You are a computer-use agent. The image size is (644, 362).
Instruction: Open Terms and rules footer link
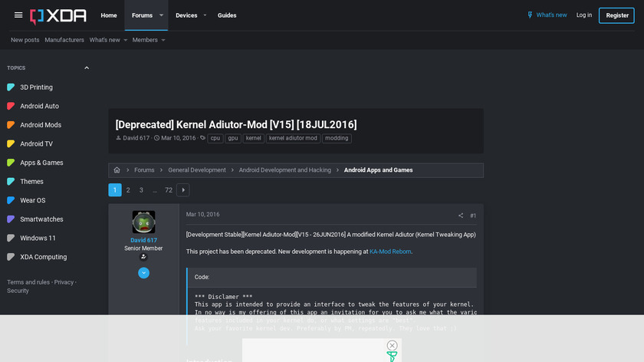click(x=28, y=282)
